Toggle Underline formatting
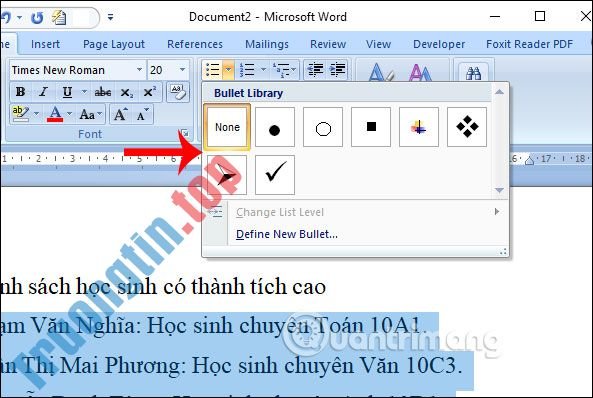The width and height of the screenshot is (593, 398). [67, 92]
